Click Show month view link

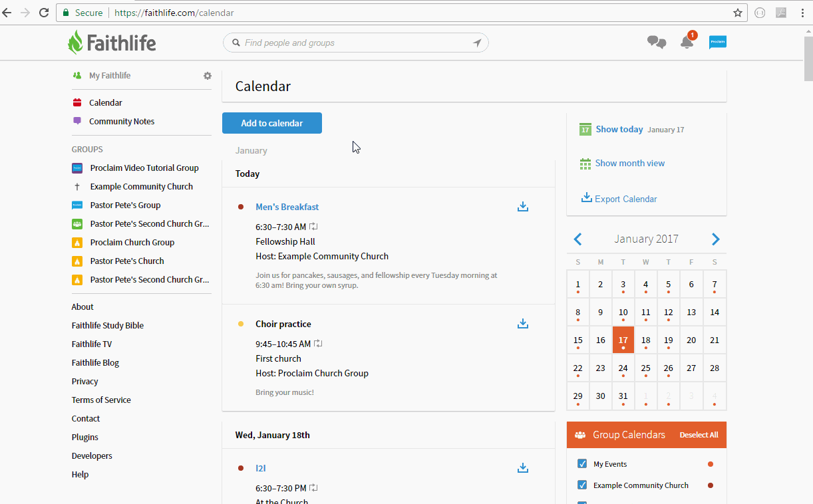click(630, 164)
